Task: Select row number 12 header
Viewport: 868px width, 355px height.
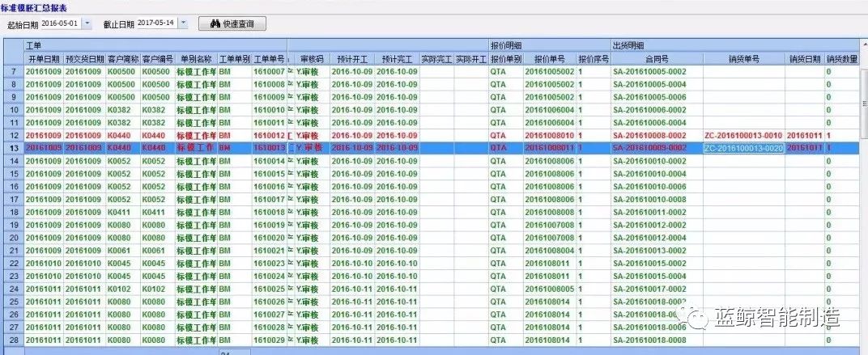Action: [x=12, y=135]
